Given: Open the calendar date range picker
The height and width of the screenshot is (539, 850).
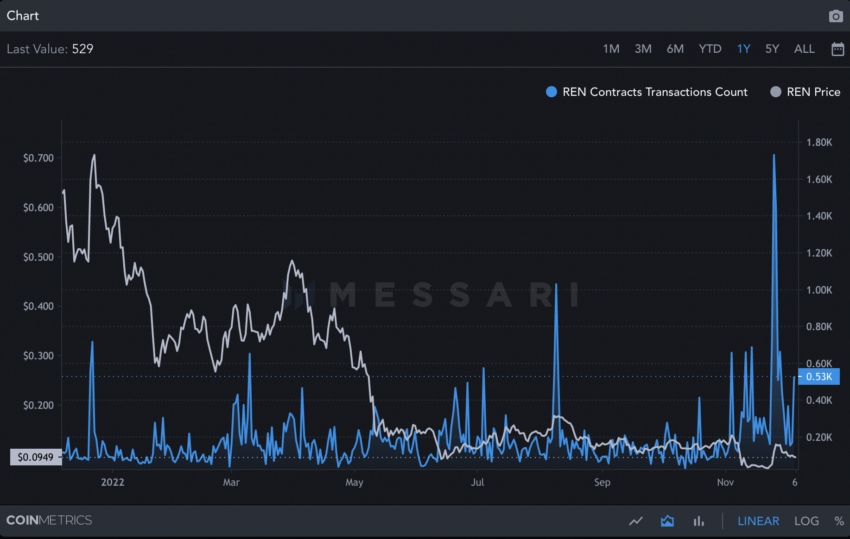Looking at the screenshot, I should click(x=838, y=49).
